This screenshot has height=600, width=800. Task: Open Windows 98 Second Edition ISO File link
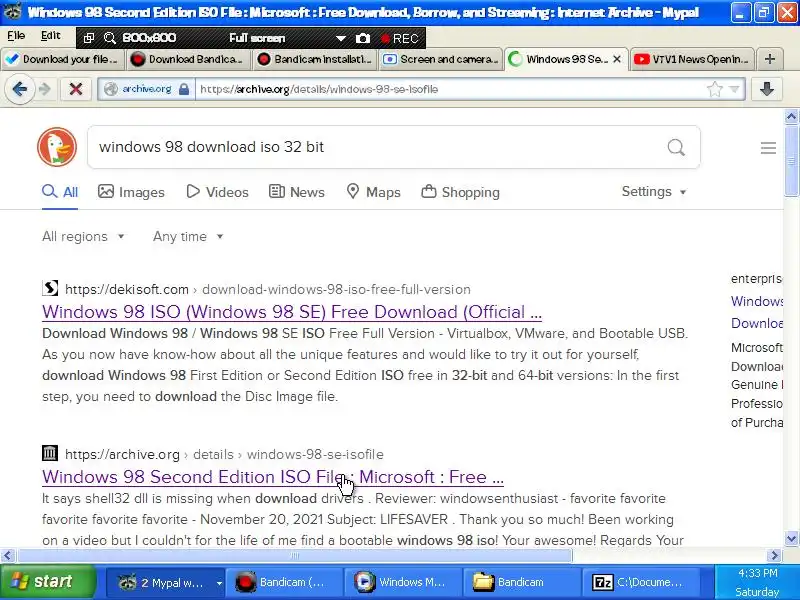tap(273, 477)
